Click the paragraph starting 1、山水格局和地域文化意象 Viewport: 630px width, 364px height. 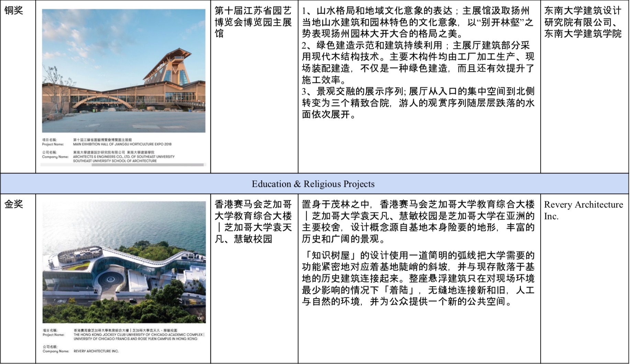click(417, 22)
